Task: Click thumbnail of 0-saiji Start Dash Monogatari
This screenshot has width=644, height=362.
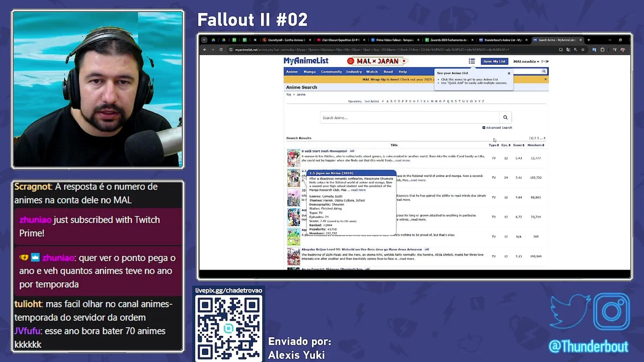Action: pyautogui.click(x=293, y=158)
